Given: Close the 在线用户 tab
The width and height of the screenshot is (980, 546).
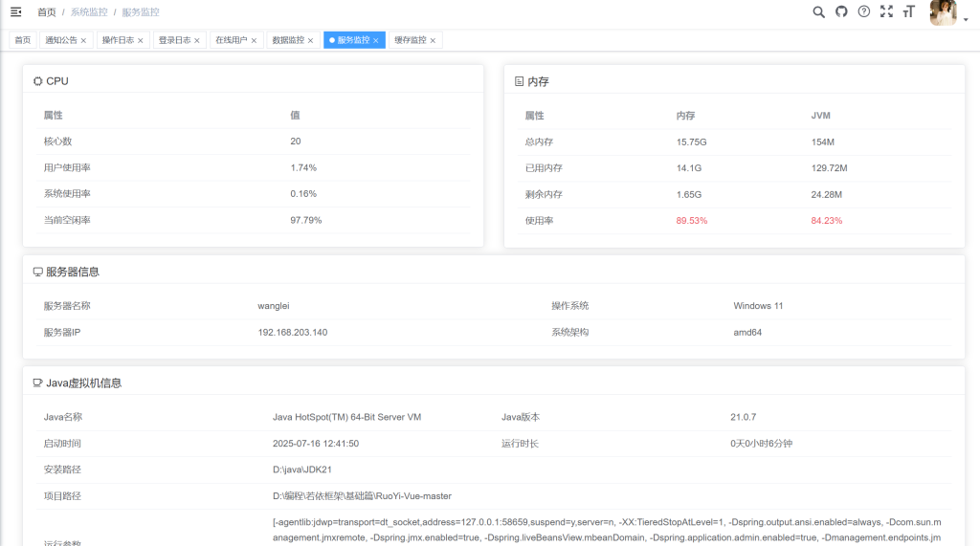Looking at the screenshot, I should (254, 41).
